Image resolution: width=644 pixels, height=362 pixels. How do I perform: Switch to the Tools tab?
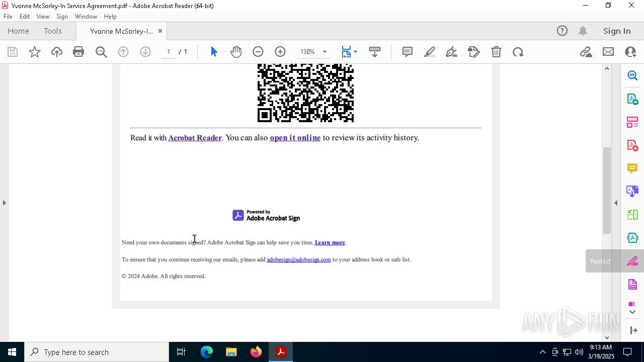(x=53, y=31)
